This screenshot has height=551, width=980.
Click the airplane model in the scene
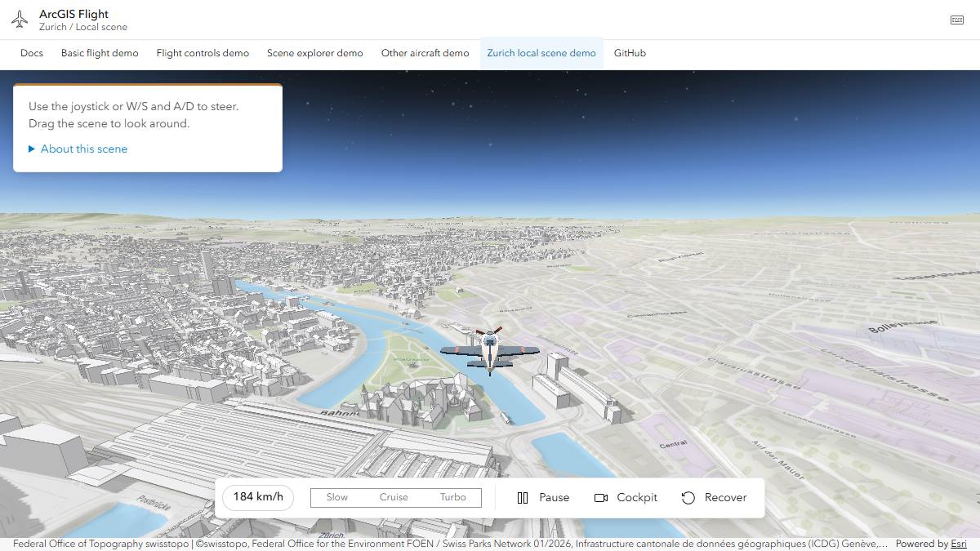pos(490,351)
